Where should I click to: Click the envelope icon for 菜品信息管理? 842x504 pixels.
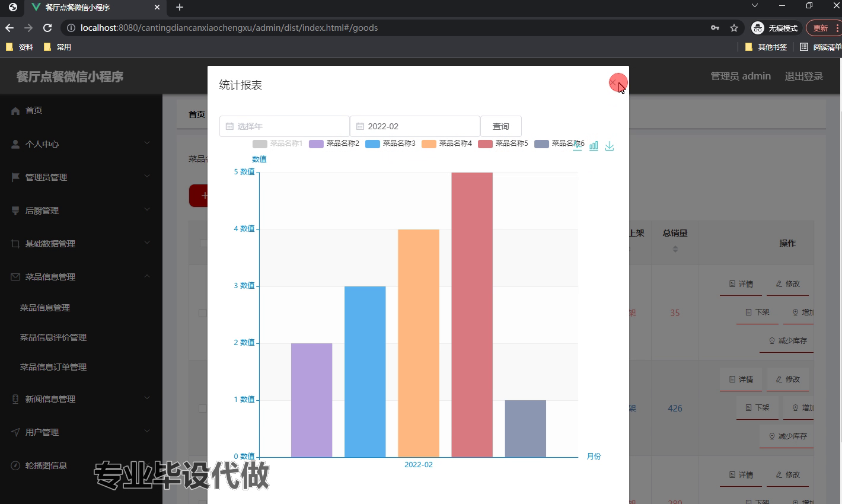(15, 277)
